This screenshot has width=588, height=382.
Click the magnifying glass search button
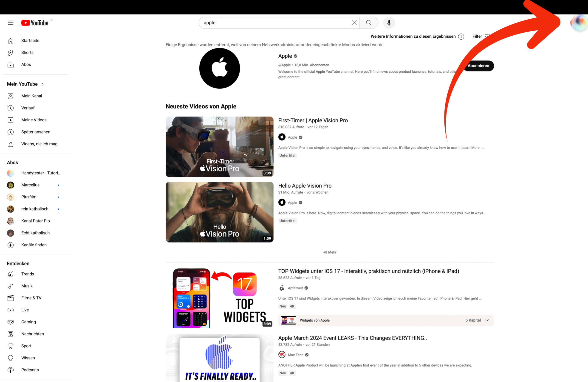click(368, 23)
